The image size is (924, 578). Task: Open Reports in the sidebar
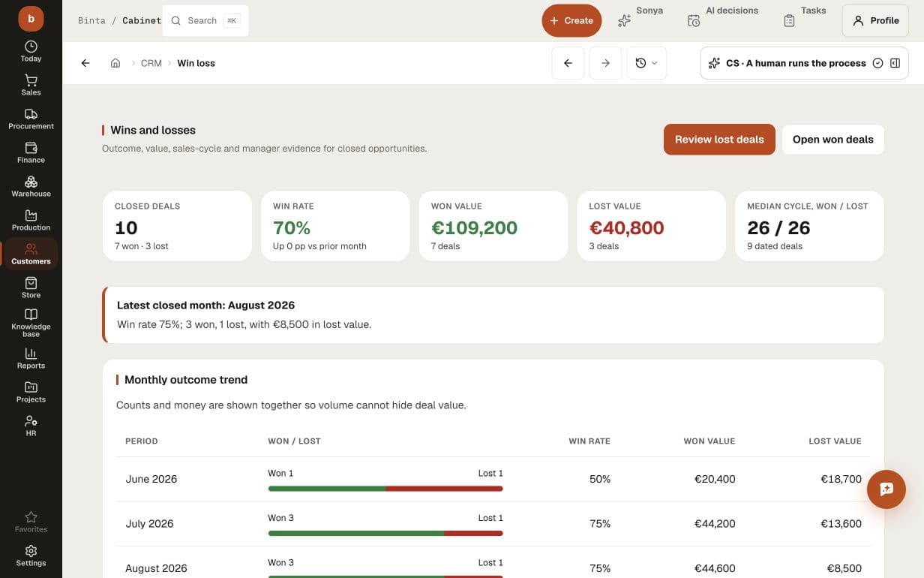[31, 358]
